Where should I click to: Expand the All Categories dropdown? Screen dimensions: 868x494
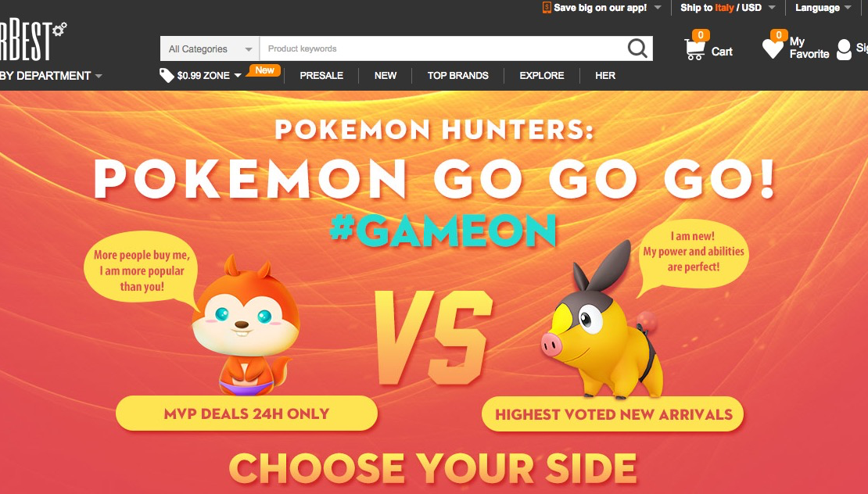point(210,48)
